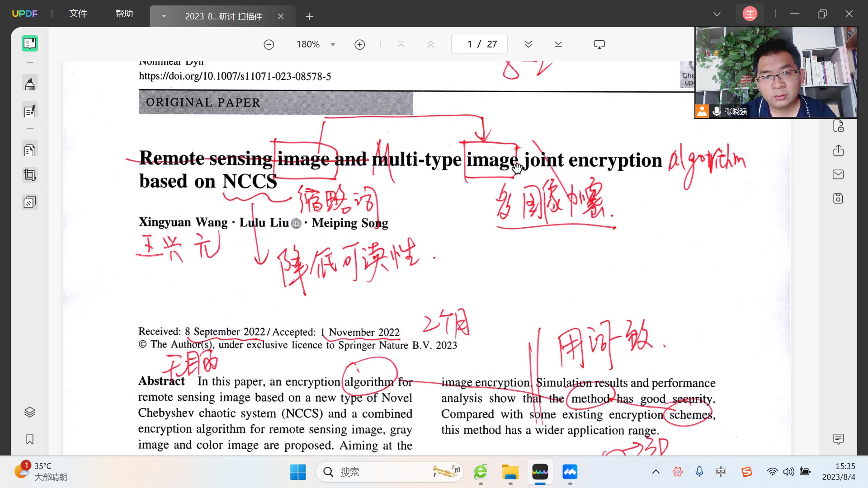This screenshot has height=488, width=868.
Task: Open the user account avatar
Action: 750,14
